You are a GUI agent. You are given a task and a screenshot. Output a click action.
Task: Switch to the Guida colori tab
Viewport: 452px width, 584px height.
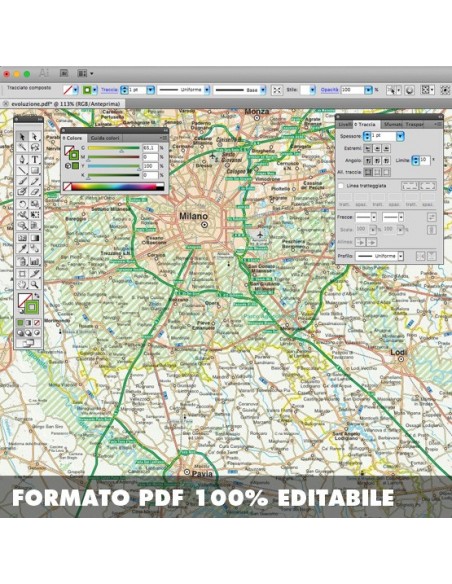(105, 138)
